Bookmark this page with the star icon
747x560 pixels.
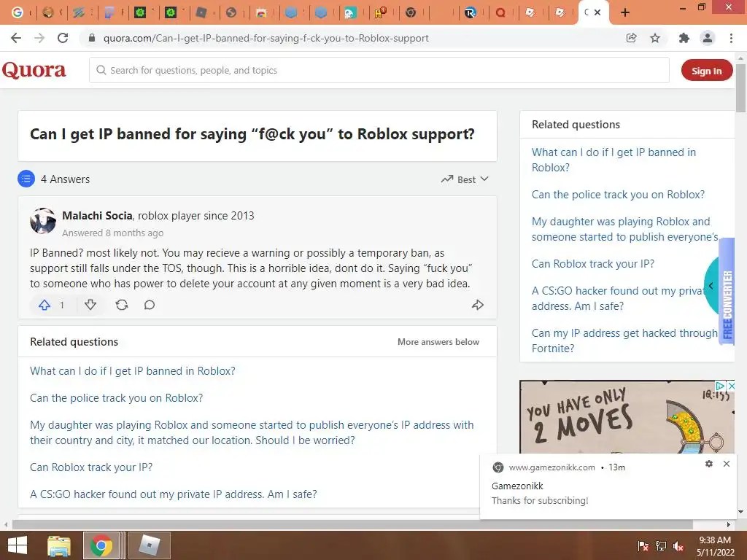655,38
